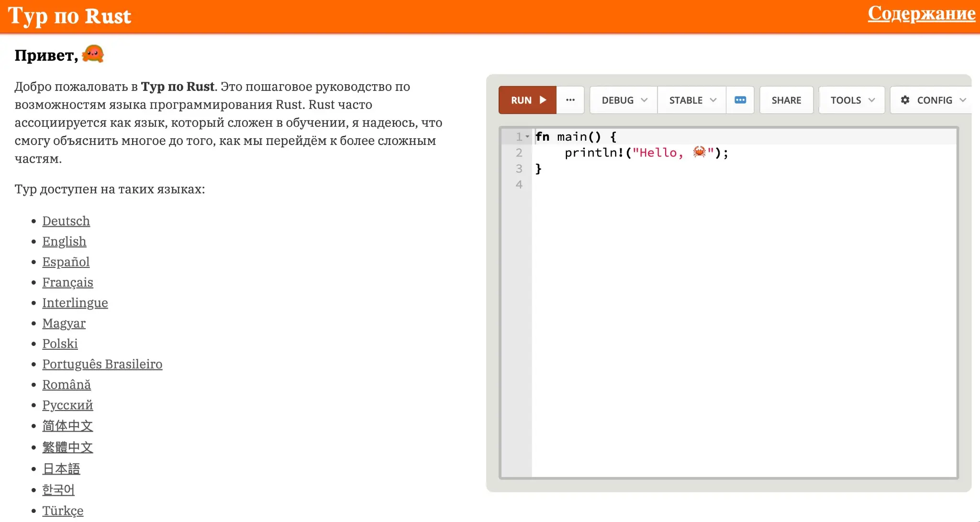Click "Тур доступен на таких языках:" text
The image size is (980, 522).
[x=110, y=189]
